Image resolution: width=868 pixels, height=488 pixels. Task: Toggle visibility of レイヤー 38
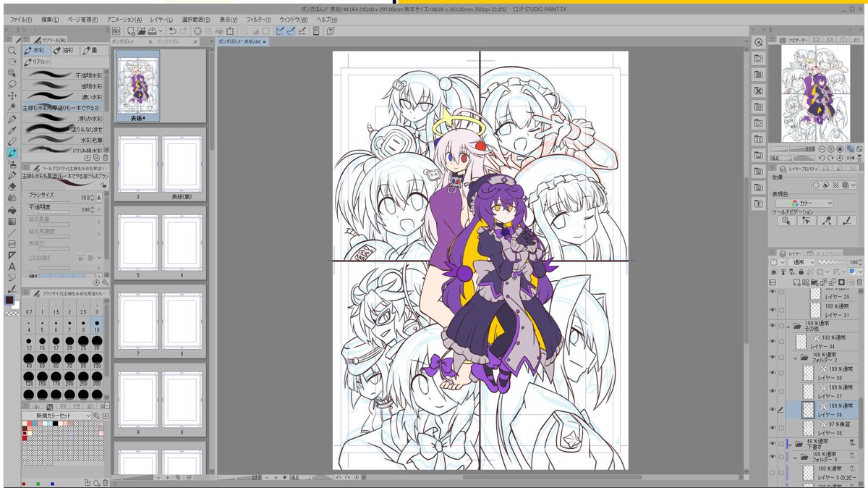click(x=773, y=374)
